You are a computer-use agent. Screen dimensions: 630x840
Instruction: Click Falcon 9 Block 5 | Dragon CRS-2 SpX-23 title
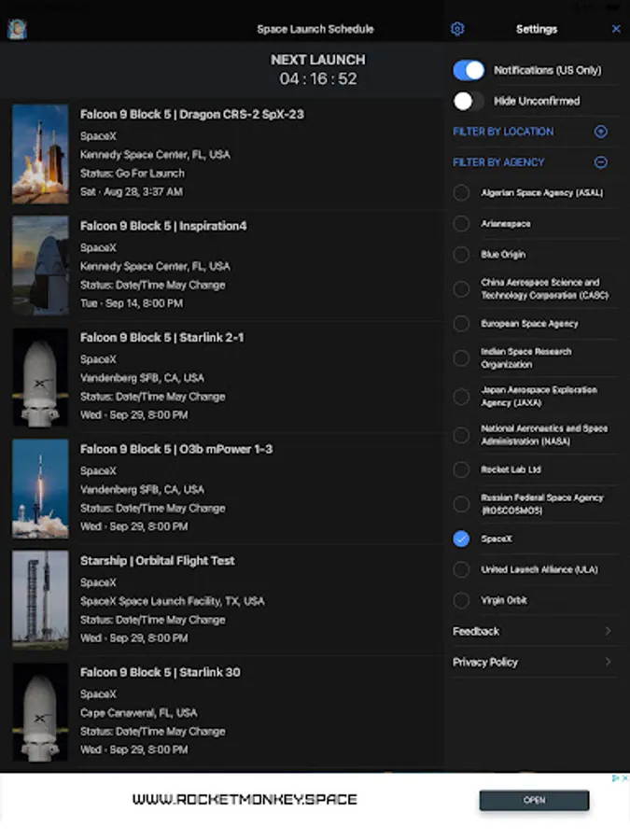[191, 114]
